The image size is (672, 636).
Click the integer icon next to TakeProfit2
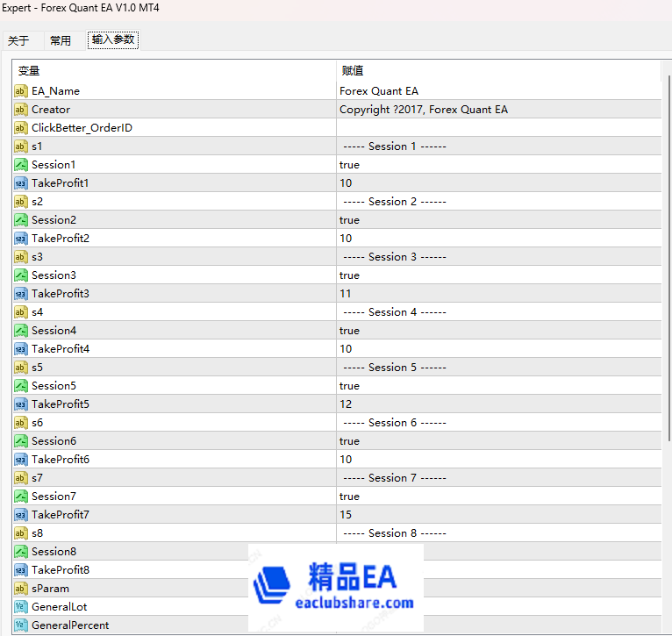pos(20,239)
